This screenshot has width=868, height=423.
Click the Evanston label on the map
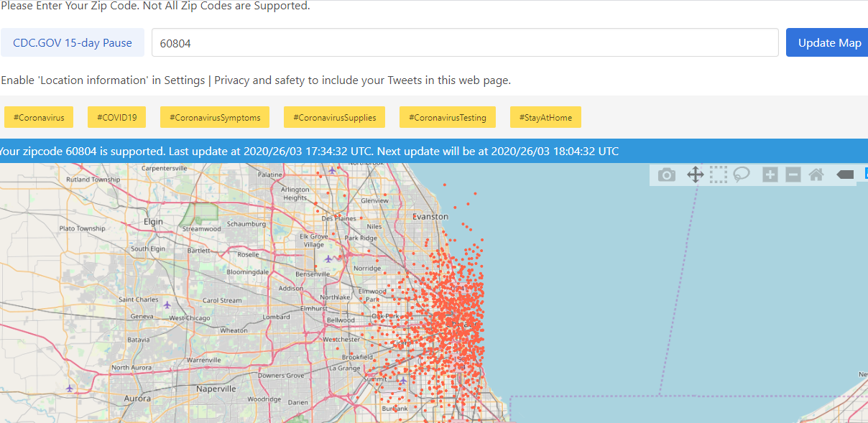click(x=430, y=216)
